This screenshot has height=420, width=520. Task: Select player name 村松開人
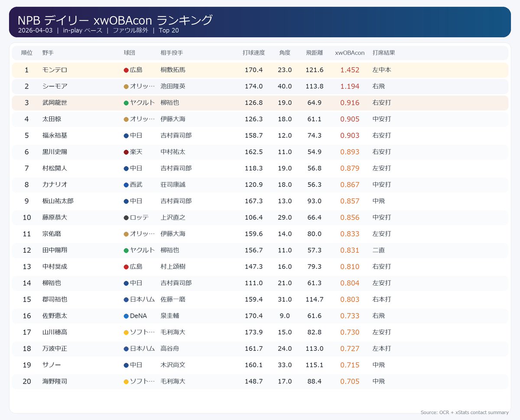(x=55, y=168)
